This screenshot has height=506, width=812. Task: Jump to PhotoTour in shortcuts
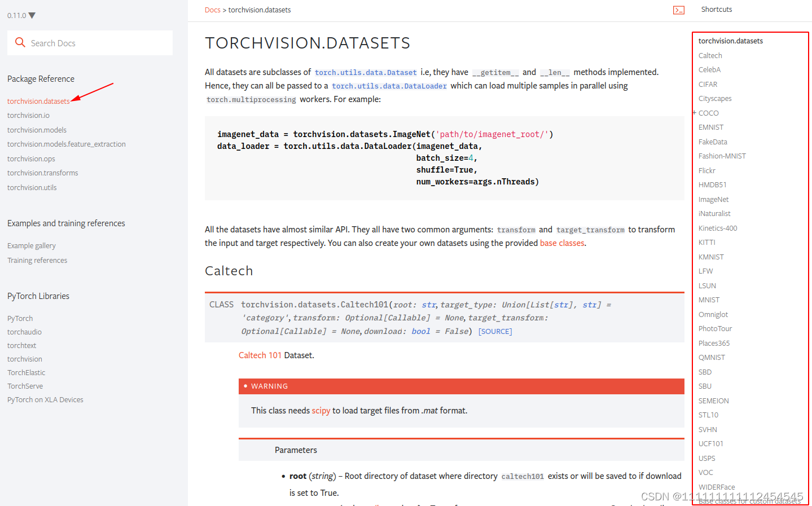tap(716, 329)
